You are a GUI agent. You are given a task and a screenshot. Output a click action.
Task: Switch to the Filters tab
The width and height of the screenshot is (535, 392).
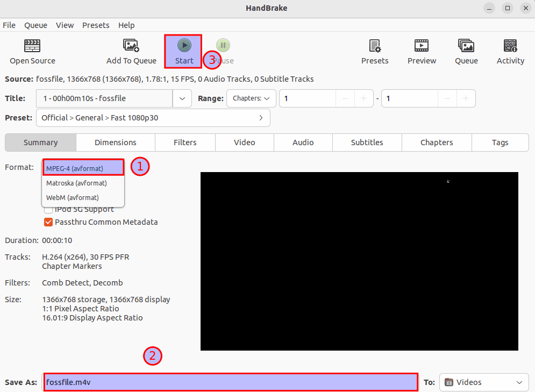tap(185, 142)
